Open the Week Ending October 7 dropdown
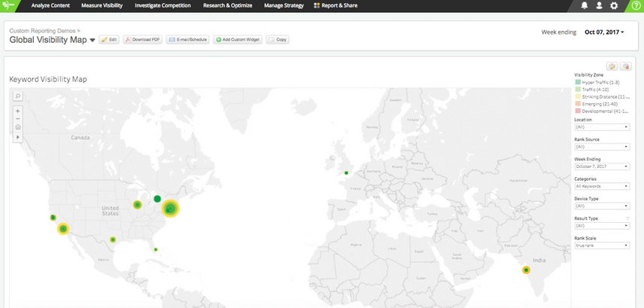644x308 pixels. (x=602, y=166)
